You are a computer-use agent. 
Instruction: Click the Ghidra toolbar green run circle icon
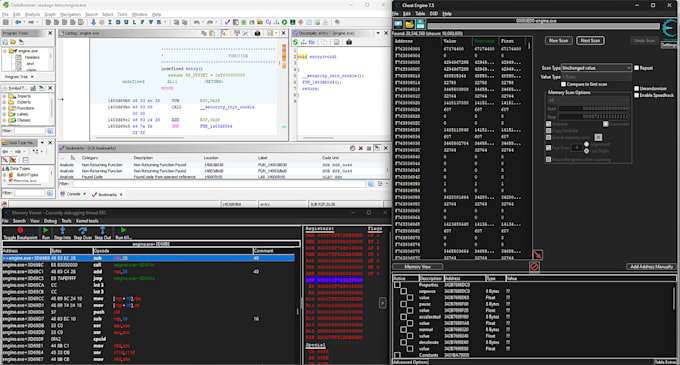[284, 22]
